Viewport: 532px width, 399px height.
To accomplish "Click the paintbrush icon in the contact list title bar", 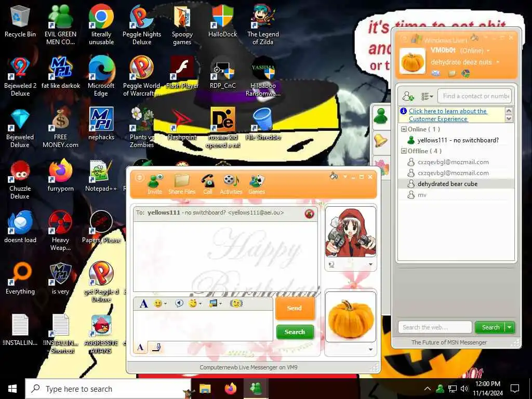I will point(474,38).
